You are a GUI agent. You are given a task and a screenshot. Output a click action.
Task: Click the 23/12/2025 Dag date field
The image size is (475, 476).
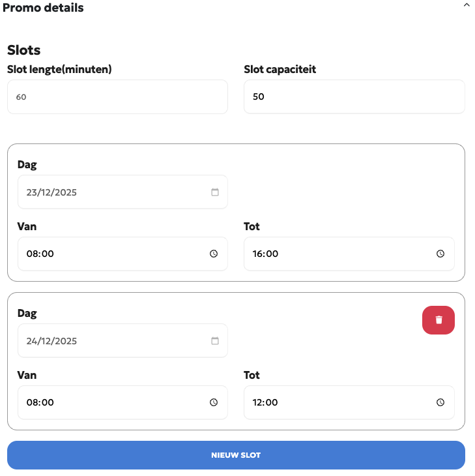click(111, 192)
